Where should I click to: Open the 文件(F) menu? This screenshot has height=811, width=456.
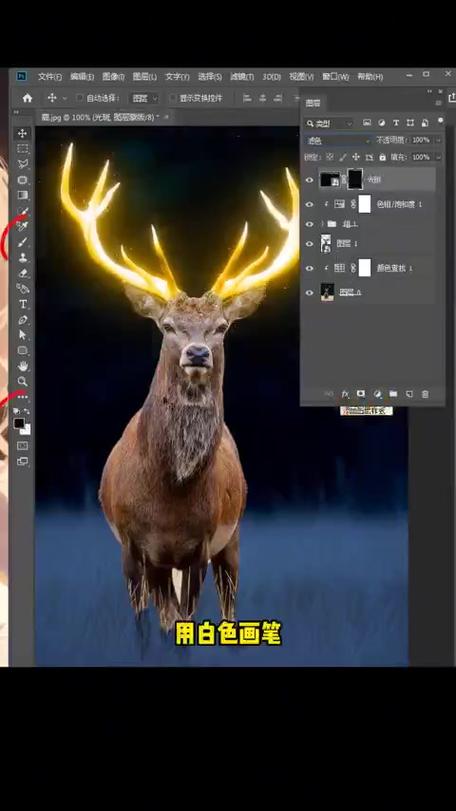(x=50, y=77)
